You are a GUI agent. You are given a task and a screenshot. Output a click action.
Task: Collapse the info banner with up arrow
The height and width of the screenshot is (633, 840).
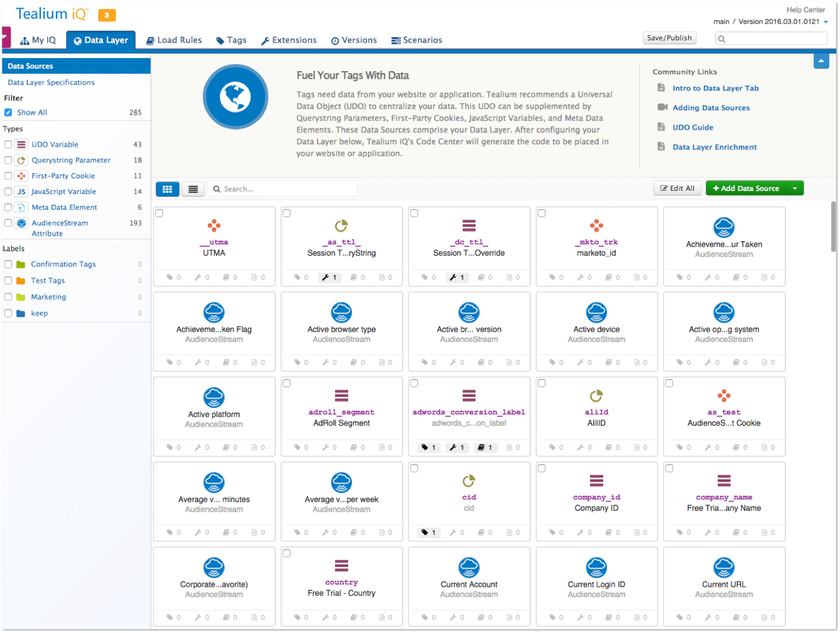pyautogui.click(x=821, y=61)
